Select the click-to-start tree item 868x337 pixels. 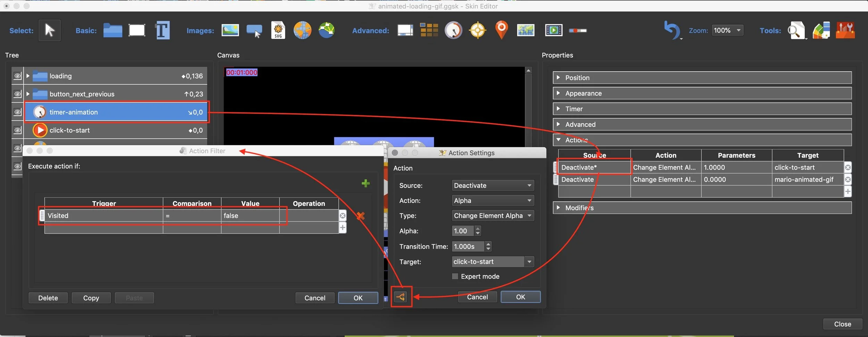tap(116, 130)
